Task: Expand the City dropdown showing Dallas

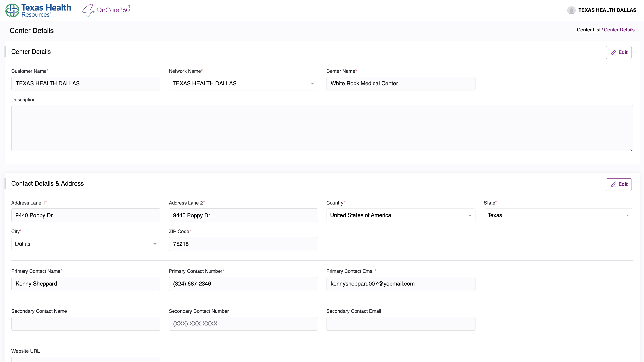Action: coord(155,244)
